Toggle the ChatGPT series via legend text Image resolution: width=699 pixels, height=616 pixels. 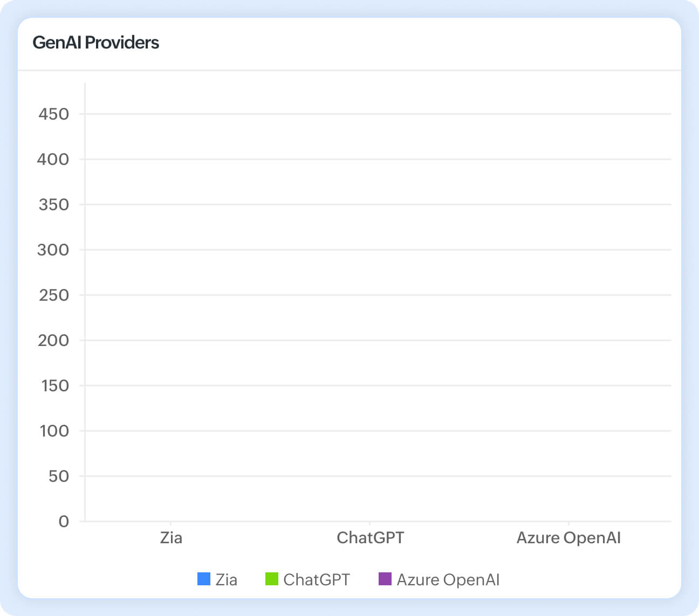point(317,580)
